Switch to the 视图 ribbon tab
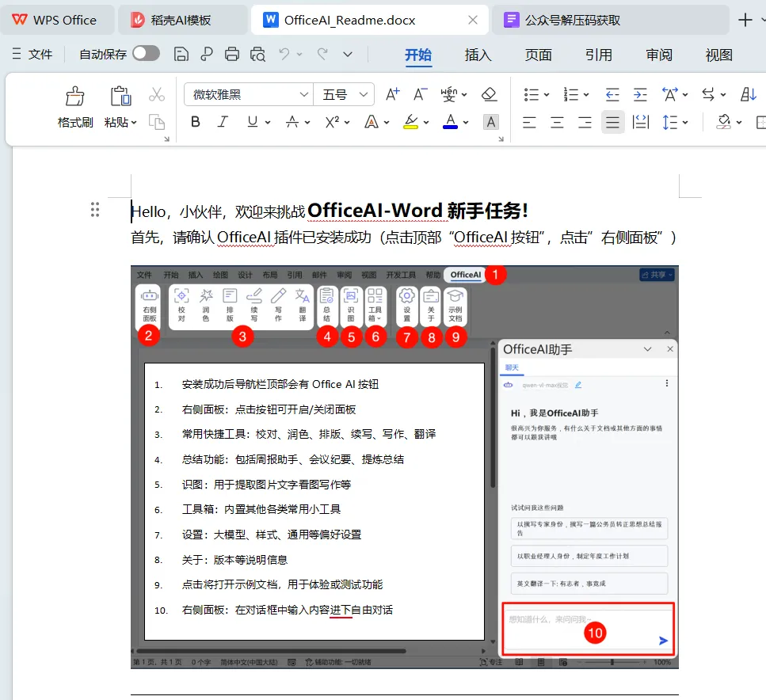766x700 pixels. 719,55
